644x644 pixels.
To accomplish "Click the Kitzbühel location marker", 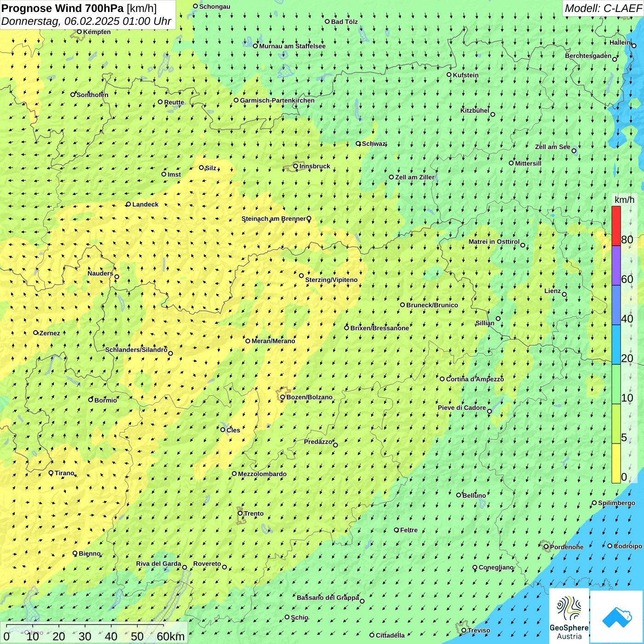I will tap(493, 115).
